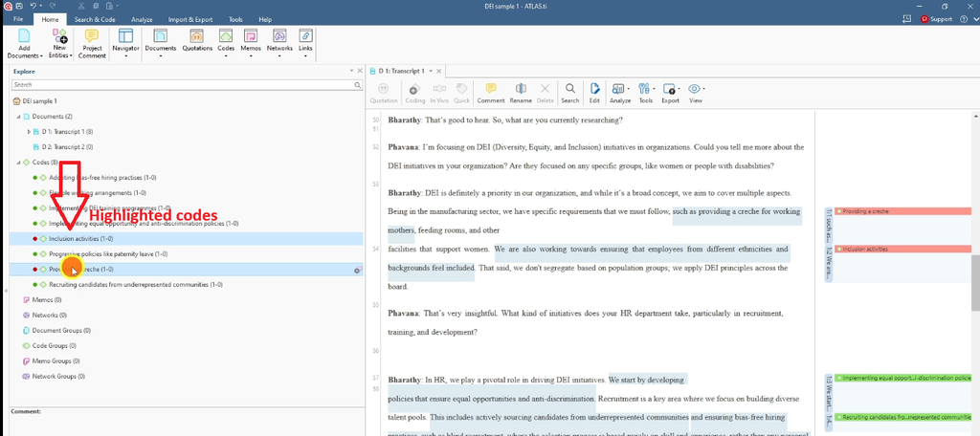The image size is (980, 436).
Task: Open the Import & Export tab
Action: tap(190, 19)
